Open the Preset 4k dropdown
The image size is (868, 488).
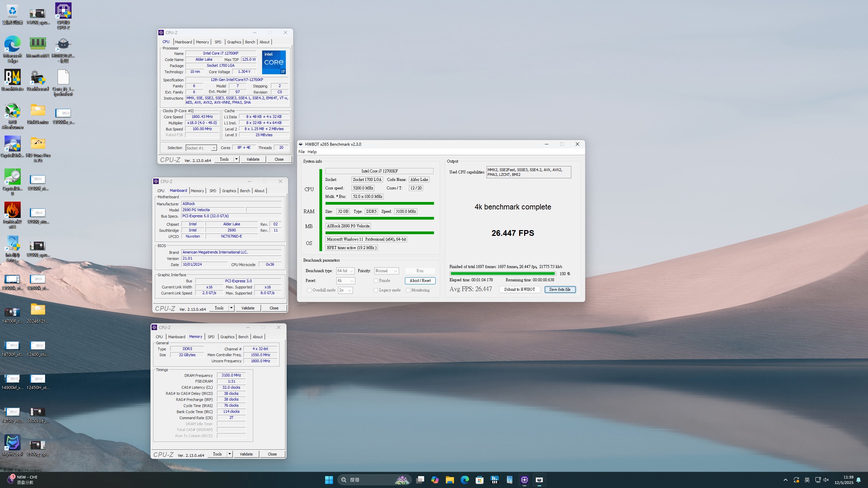point(346,281)
